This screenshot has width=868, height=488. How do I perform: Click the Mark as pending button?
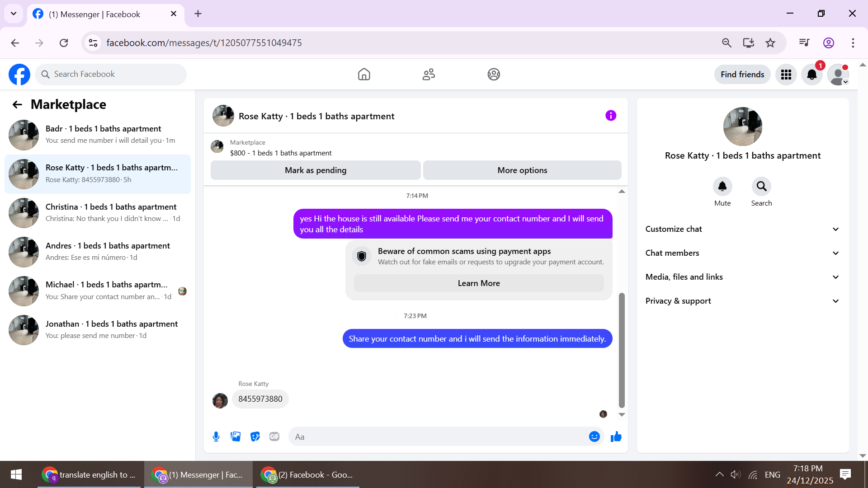[316, 170]
